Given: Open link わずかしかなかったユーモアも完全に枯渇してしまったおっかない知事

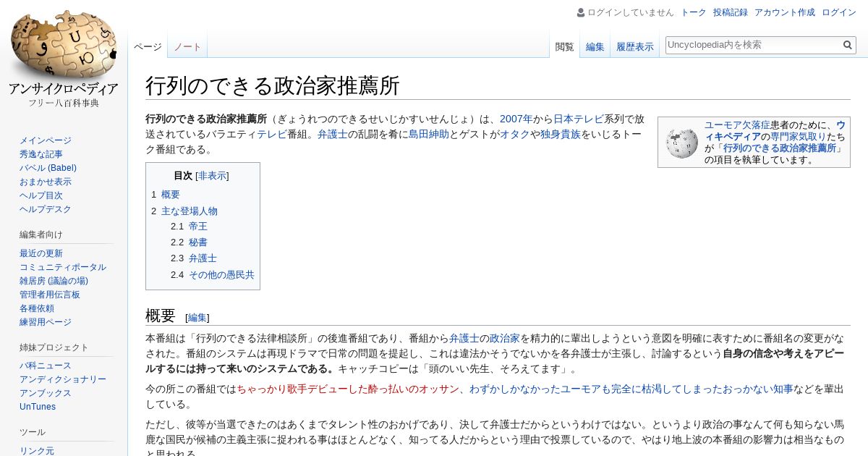Looking at the screenshot, I should tap(631, 389).
